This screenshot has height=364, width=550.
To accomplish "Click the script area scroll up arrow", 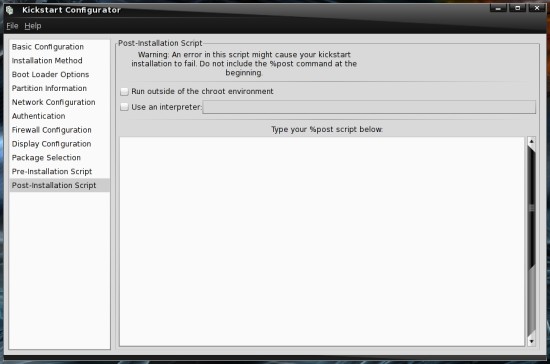I will 531,141.
